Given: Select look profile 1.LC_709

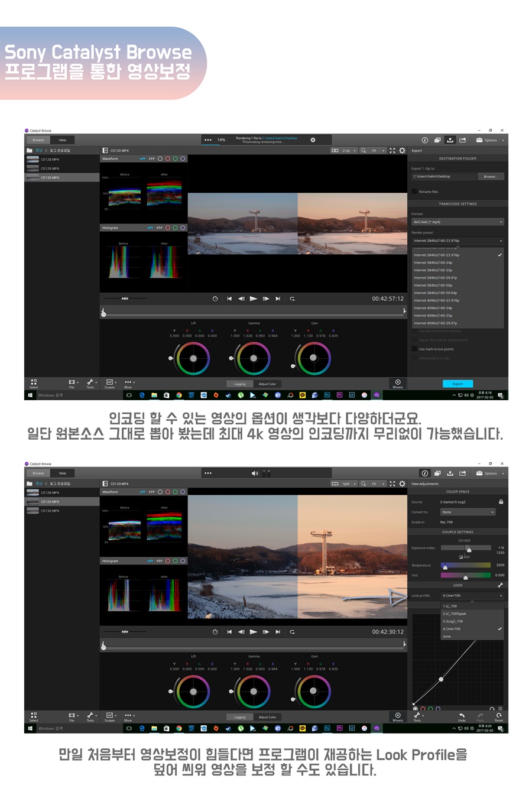Looking at the screenshot, I should point(473,606).
